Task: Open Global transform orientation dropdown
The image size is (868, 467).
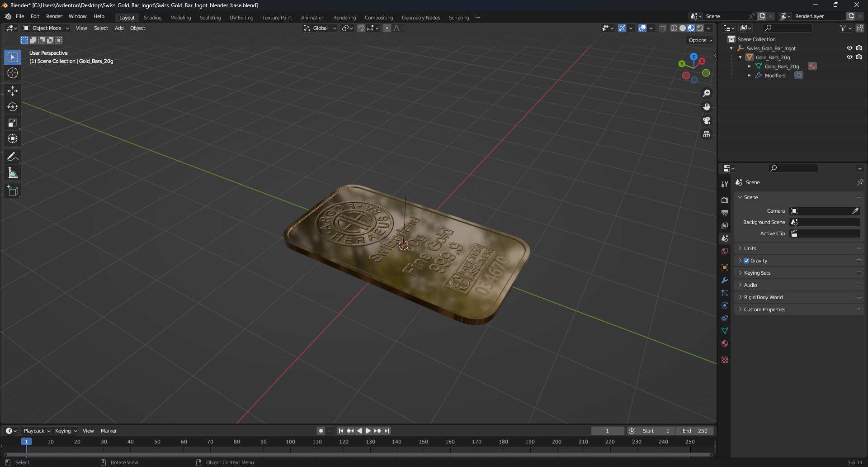Action: coord(320,28)
